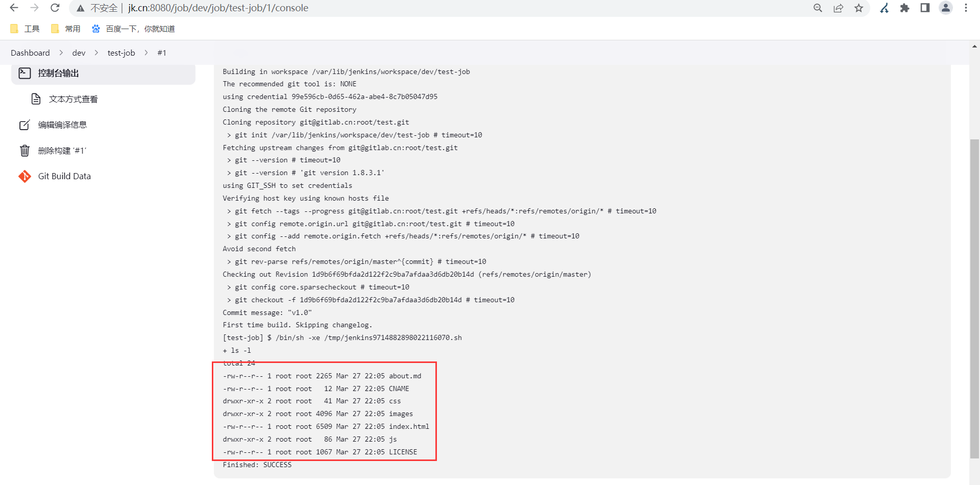Click the Git logo icon
The width and height of the screenshot is (980, 485).
pos(24,176)
